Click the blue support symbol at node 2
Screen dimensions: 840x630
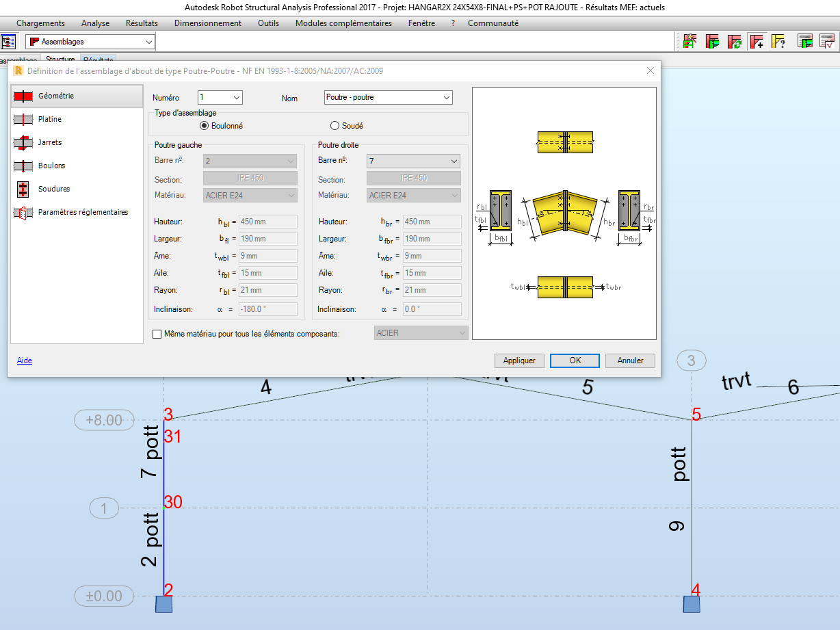(164, 604)
